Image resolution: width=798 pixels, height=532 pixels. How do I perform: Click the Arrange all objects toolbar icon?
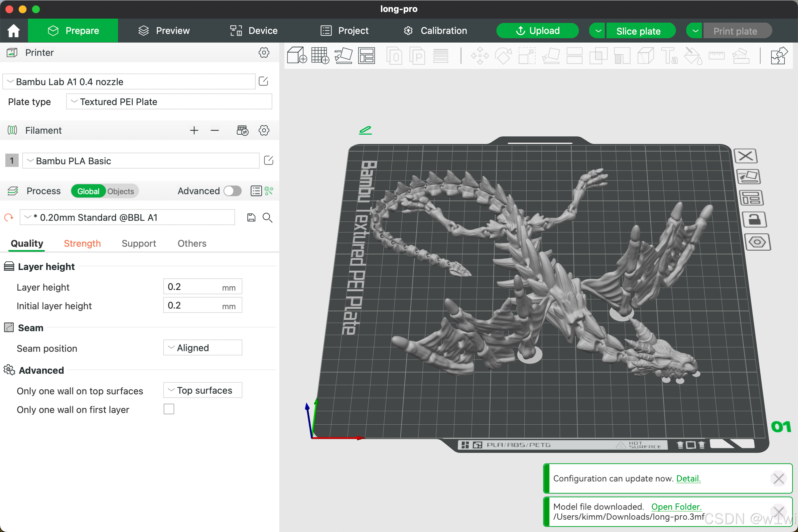367,55
